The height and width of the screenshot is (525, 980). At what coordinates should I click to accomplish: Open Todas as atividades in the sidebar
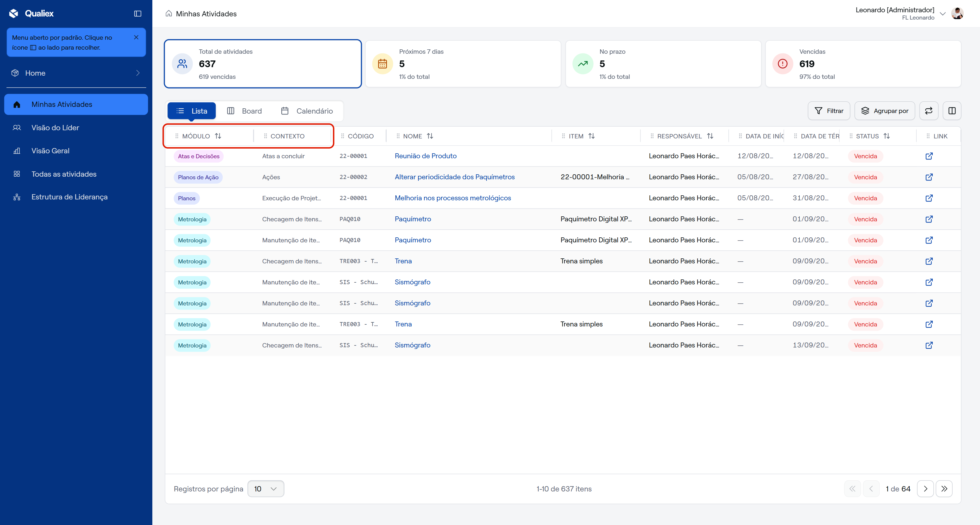pyautogui.click(x=76, y=174)
